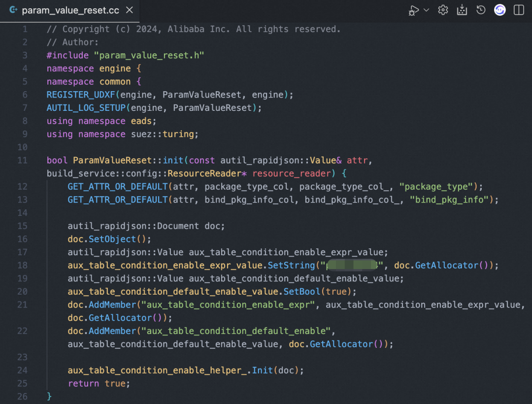
Task: Click line number 26 in the gutter
Action: (22, 396)
